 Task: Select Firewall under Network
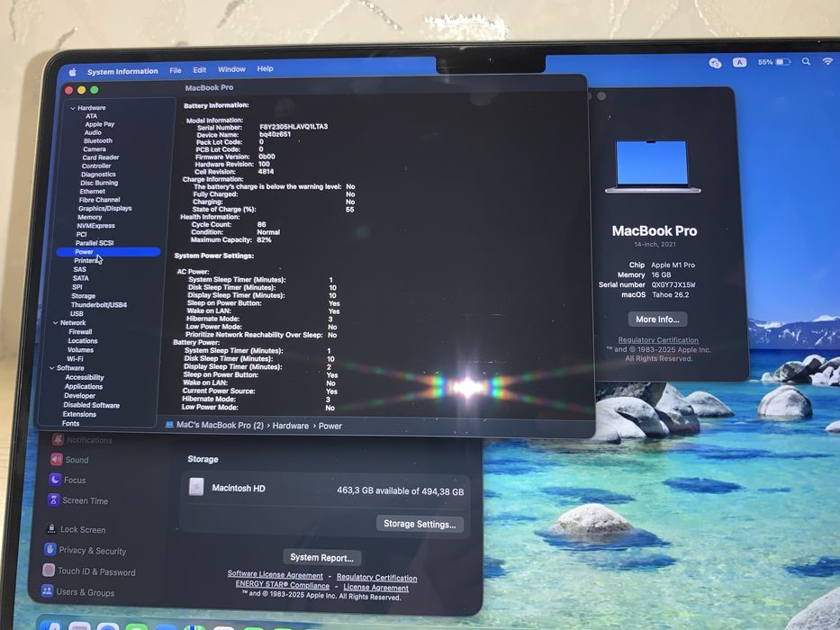(80, 331)
